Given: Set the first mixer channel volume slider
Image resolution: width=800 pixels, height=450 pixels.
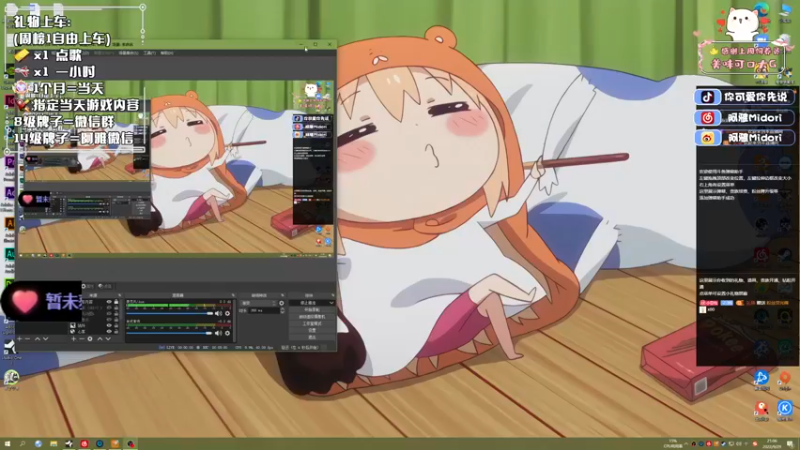Looking at the screenshot, I should tap(170, 313).
